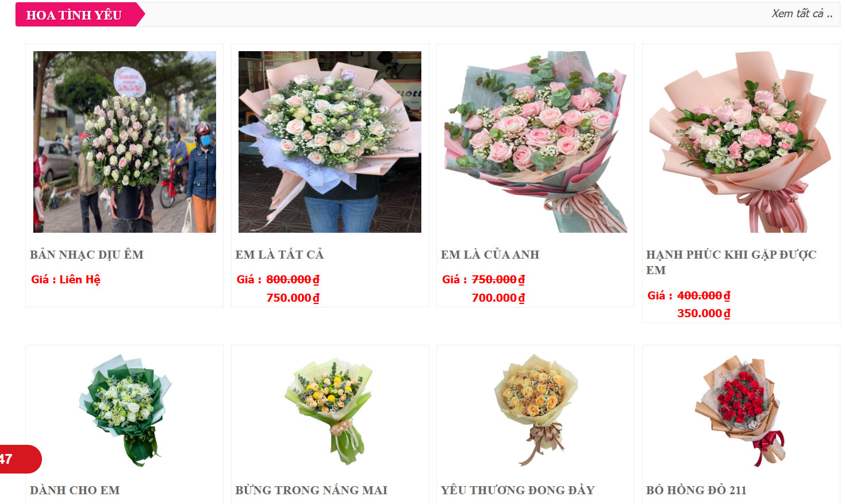This screenshot has width=845, height=504.
Task: Click the EM LÀ TẤT CẢ product title
Action: click(x=279, y=255)
